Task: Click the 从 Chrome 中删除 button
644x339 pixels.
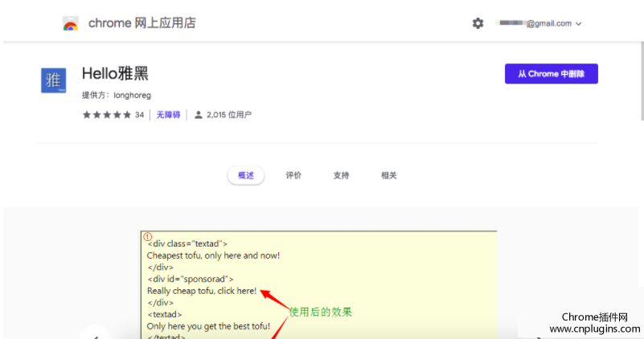Action: pos(552,74)
